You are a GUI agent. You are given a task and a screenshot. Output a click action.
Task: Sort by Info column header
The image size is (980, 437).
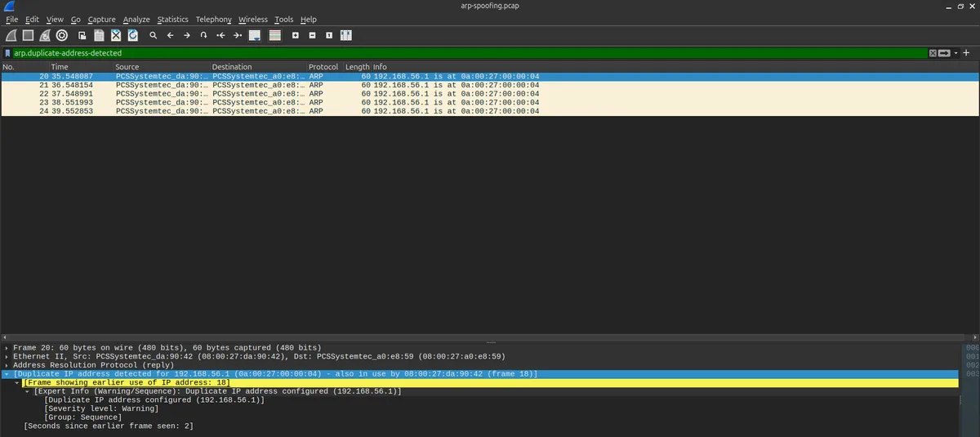tap(675, 67)
